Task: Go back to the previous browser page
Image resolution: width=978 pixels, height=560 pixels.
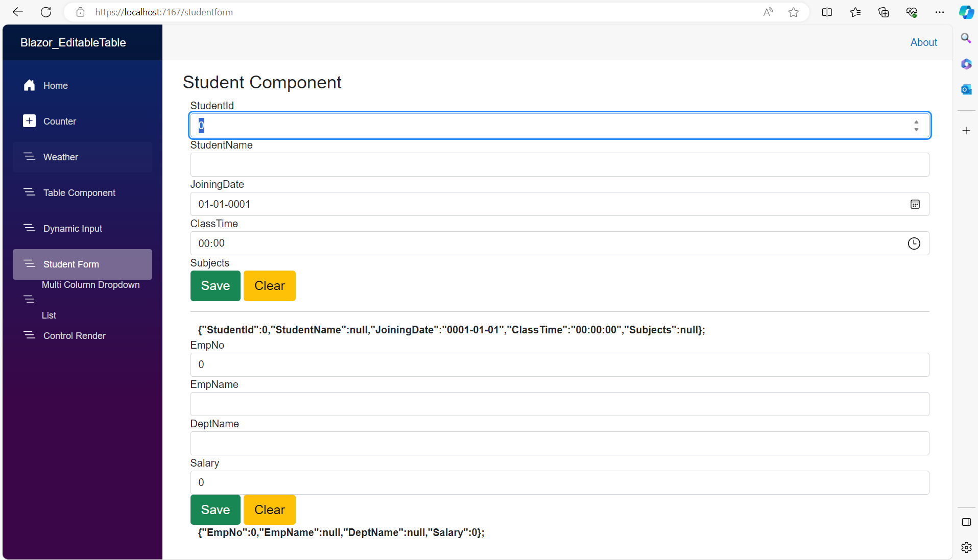Action: pos(18,12)
